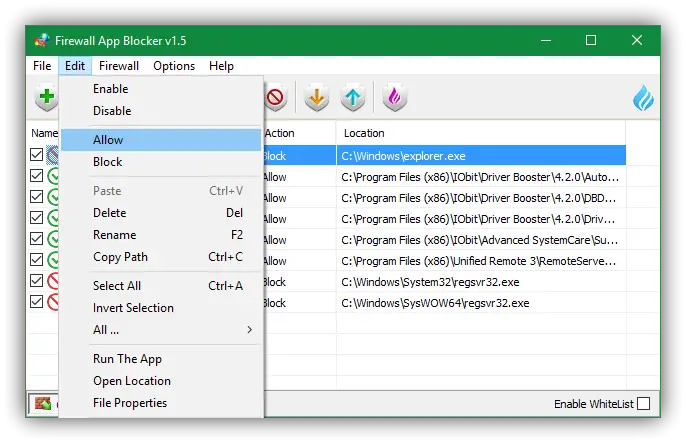The image size is (686, 443).
Task: Close the Edit menu
Action: tap(75, 66)
